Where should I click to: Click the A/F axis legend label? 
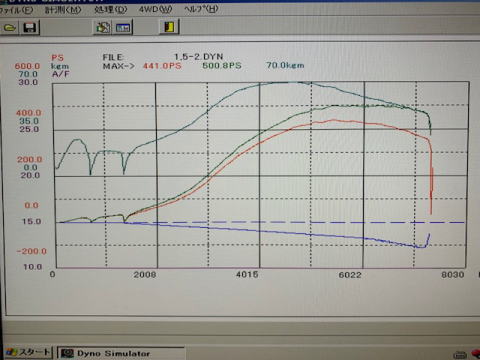60,74
